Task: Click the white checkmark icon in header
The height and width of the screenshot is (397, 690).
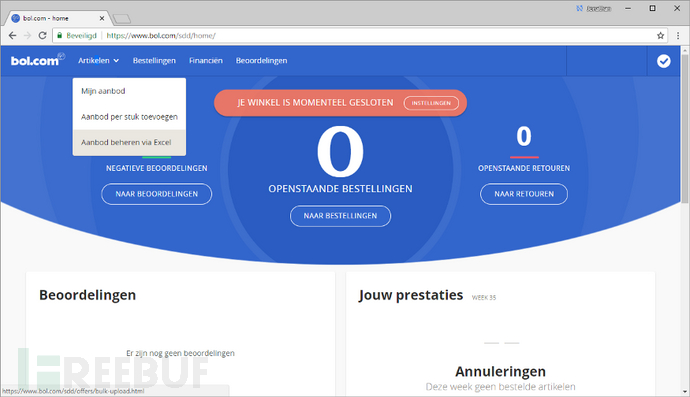Action: tap(663, 61)
